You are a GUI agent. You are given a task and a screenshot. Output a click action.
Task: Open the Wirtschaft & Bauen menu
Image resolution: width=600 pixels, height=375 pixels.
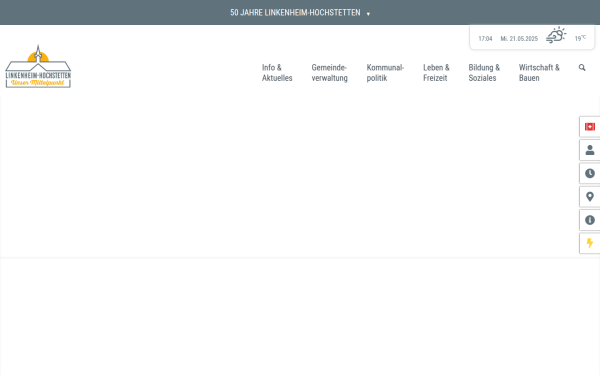tap(539, 73)
